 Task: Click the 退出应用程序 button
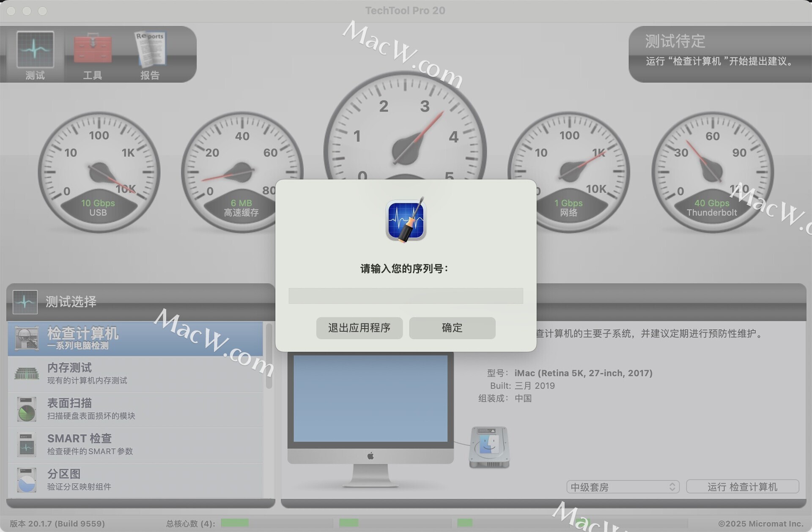pyautogui.click(x=359, y=328)
